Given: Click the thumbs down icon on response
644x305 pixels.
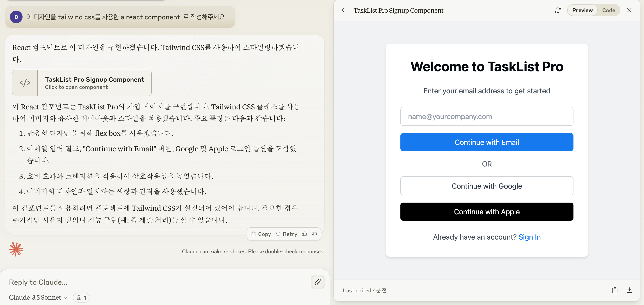Looking at the screenshot, I should coord(315,234).
